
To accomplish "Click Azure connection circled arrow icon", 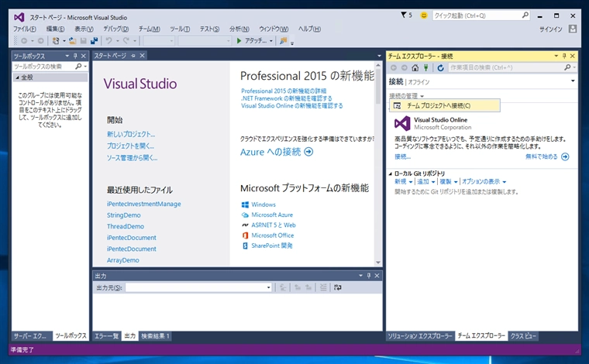I will coord(308,152).
